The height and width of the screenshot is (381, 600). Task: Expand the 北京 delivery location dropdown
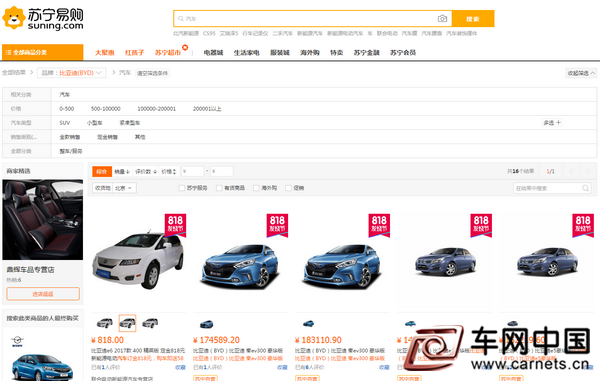tap(125, 188)
